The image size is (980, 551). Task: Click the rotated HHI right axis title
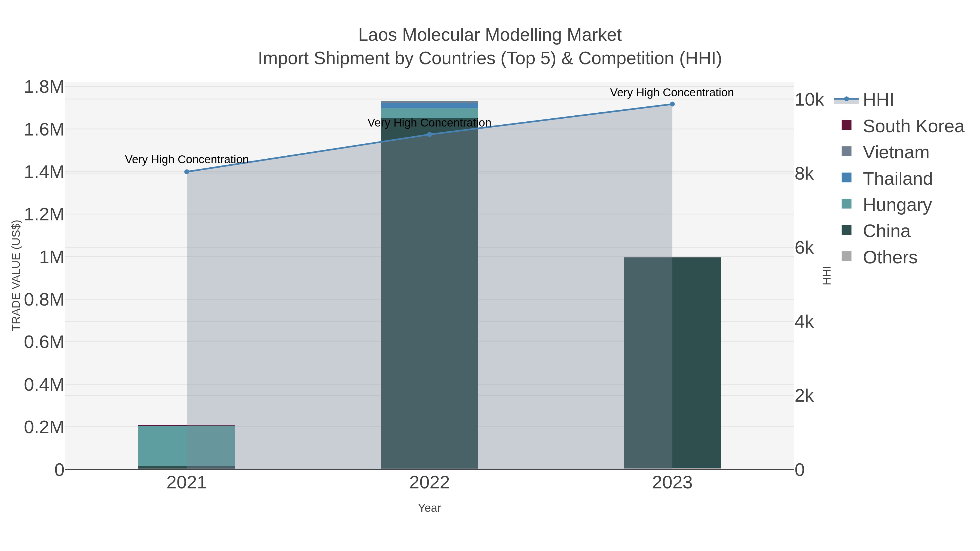[826, 275]
